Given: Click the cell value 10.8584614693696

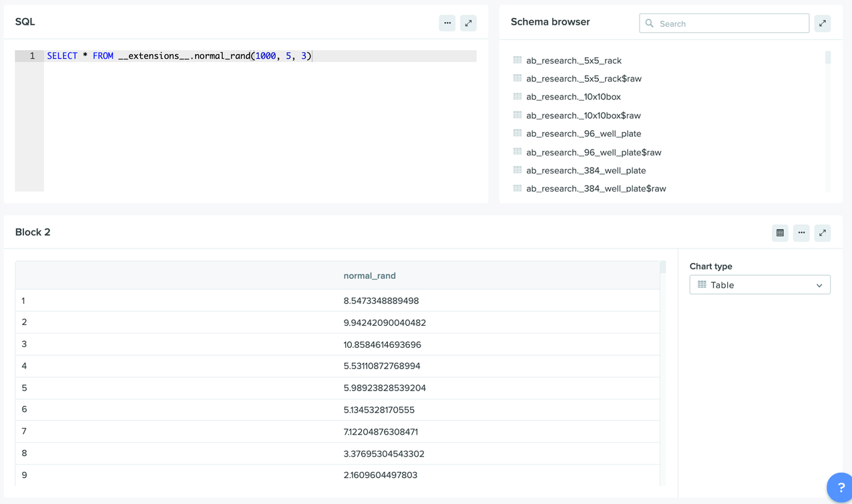Looking at the screenshot, I should [383, 345].
